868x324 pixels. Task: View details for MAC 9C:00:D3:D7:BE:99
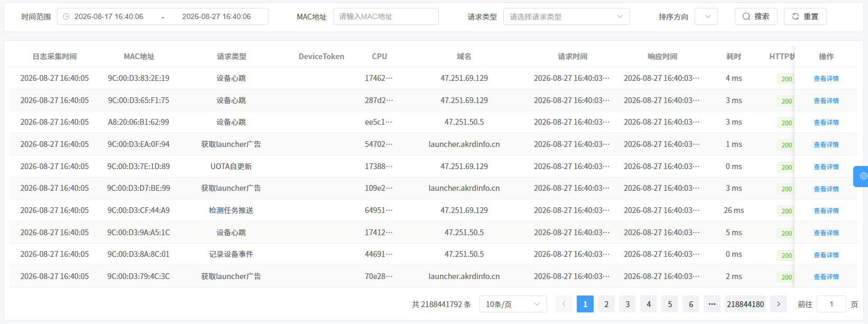826,189
